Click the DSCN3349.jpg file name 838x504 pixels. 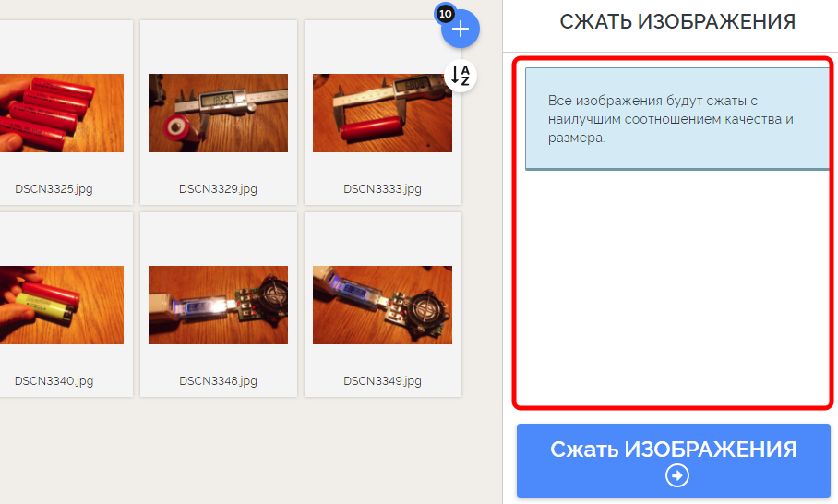[382, 380]
